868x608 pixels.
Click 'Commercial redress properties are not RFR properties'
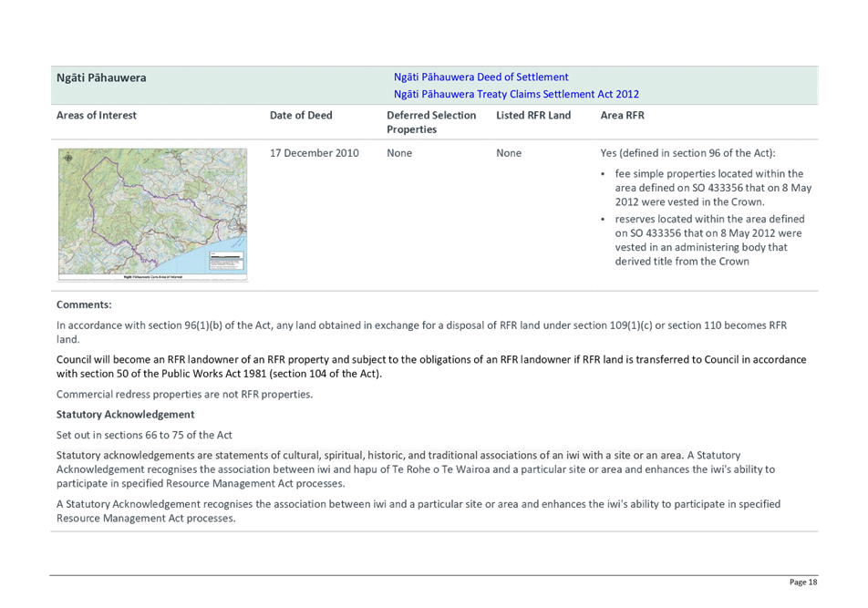(184, 395)
